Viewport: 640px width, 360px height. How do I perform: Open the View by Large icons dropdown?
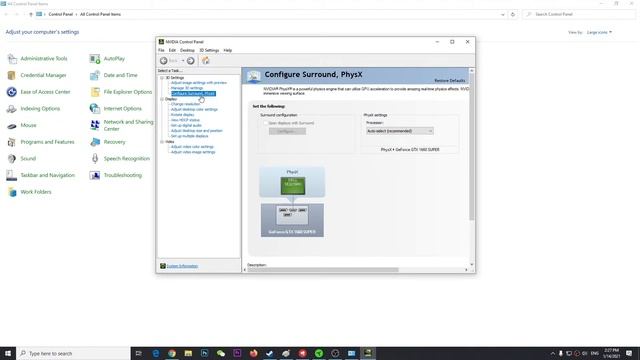coord(599,32)
